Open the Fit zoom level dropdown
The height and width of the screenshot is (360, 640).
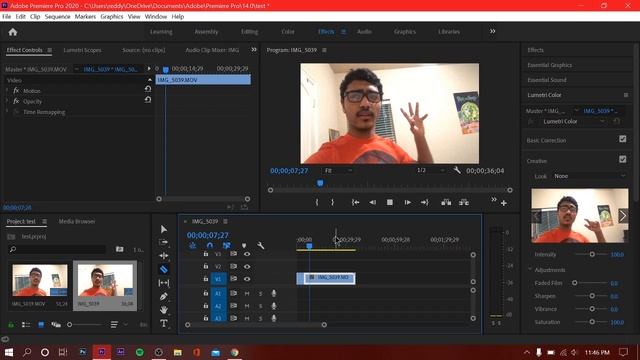coord(338,170)
